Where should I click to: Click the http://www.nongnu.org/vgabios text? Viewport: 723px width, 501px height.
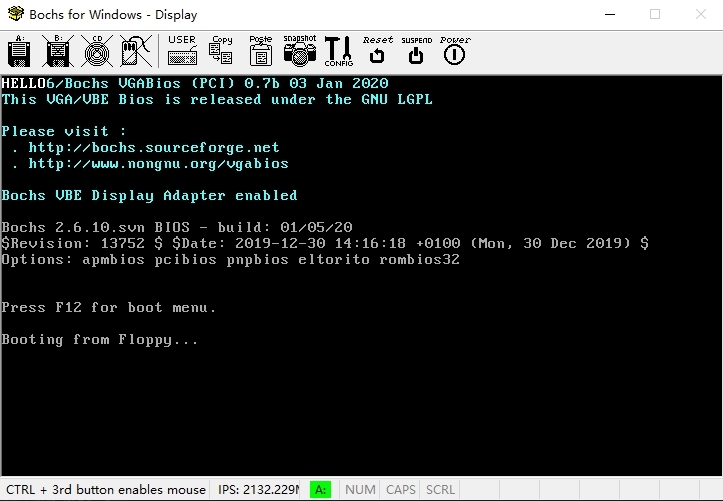pyautogui.click(x=158, y=164)
